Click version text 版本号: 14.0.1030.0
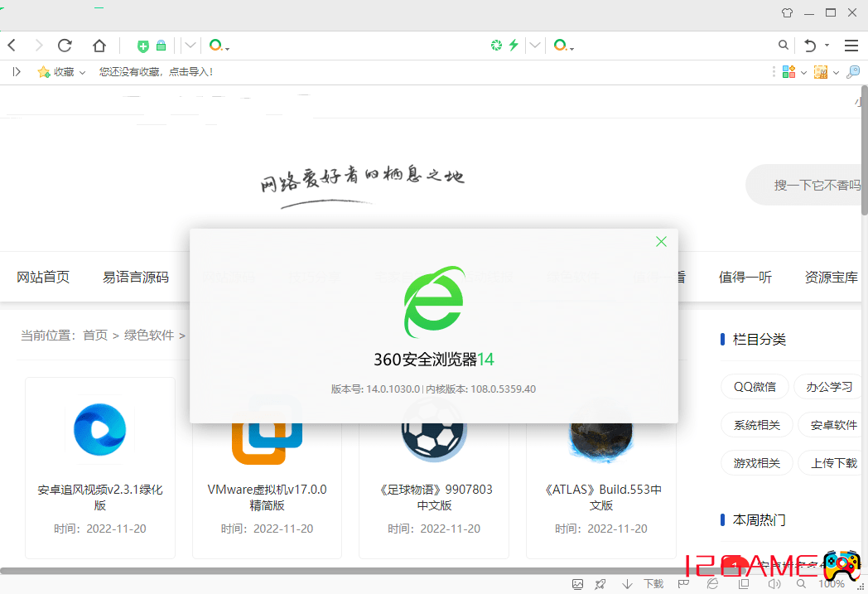The image size is (868, 594). tap(375, 389)
